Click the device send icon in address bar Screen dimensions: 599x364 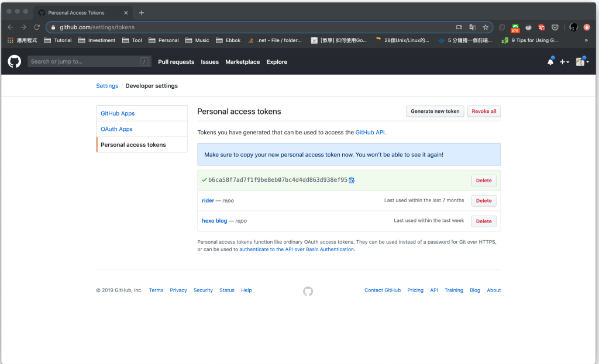459,27
